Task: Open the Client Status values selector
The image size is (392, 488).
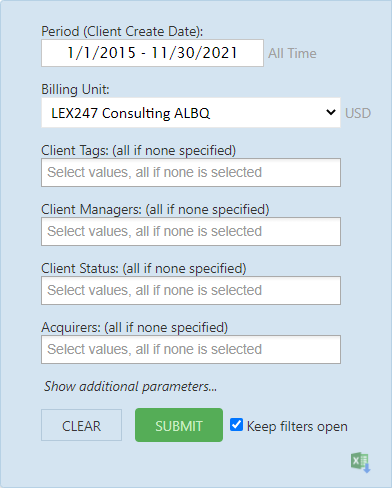Action: [191, 290]
